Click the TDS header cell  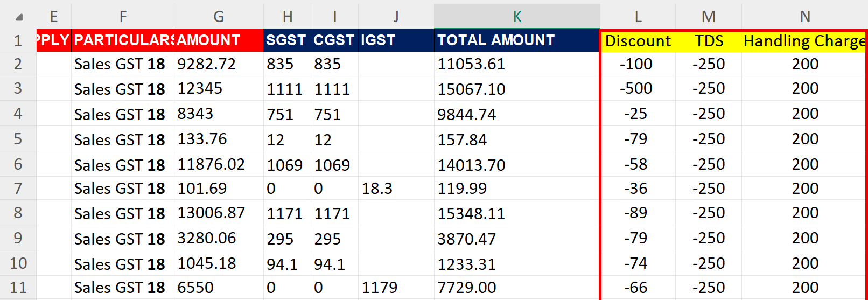pyautogui.click(x=709, y=41)
